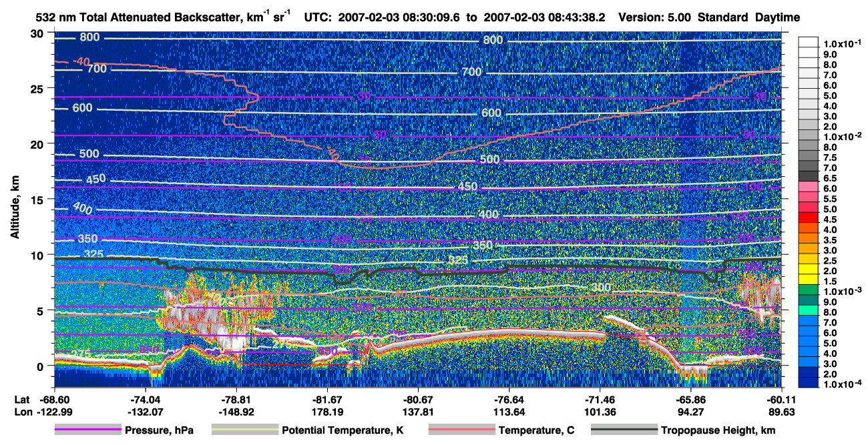Click latitude value -78.81
This screenshot has height=445, width=868.
tap(236, 400)
